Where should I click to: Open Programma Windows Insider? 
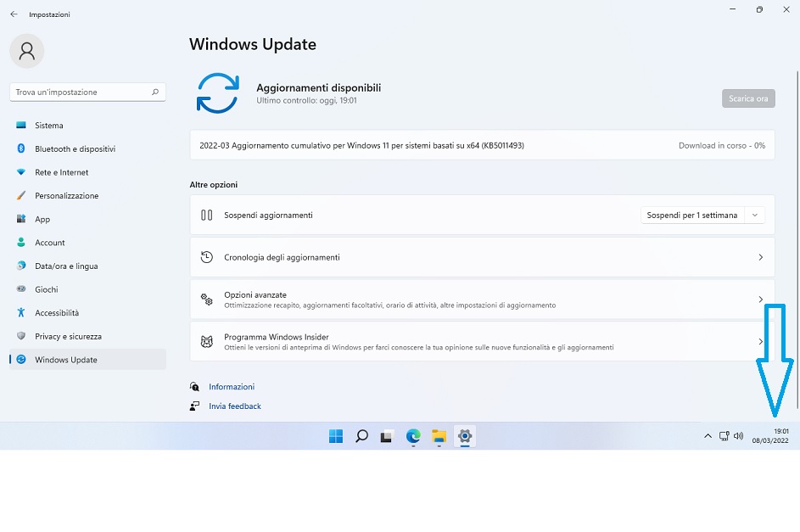pyautogui.click(x=482, y=341)
